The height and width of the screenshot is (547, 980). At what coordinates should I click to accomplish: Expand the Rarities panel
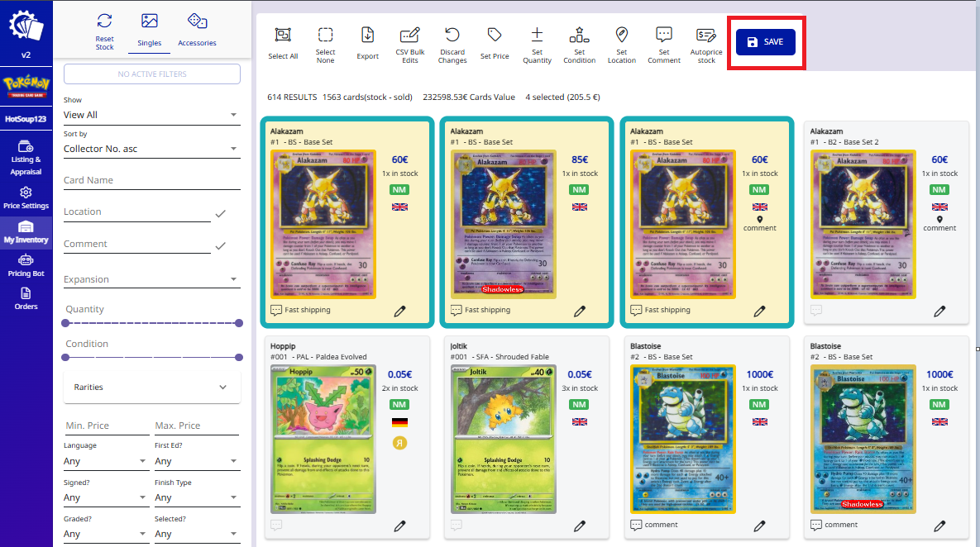point(152,388)
